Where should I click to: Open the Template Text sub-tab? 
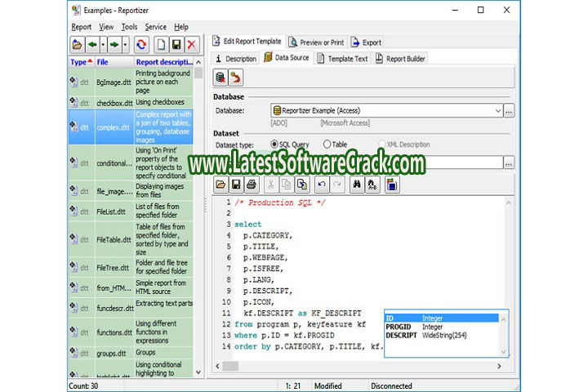click(x=342, y=59)
